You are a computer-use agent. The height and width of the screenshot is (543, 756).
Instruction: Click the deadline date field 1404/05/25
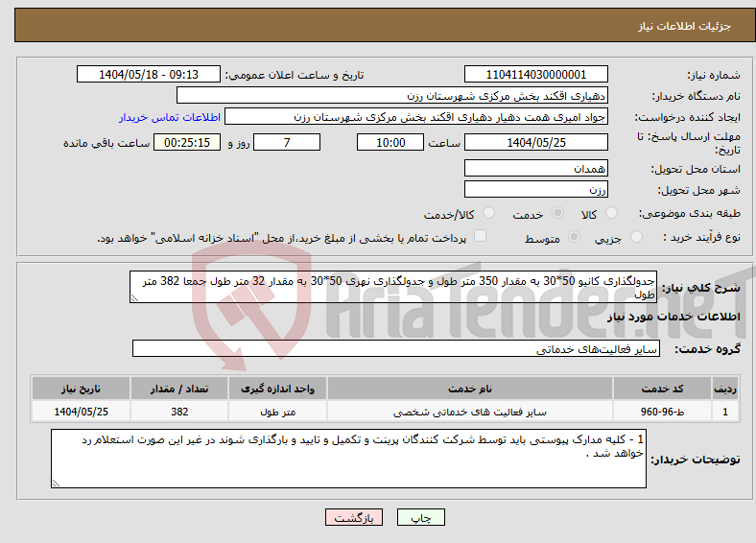tap(535, 142)
